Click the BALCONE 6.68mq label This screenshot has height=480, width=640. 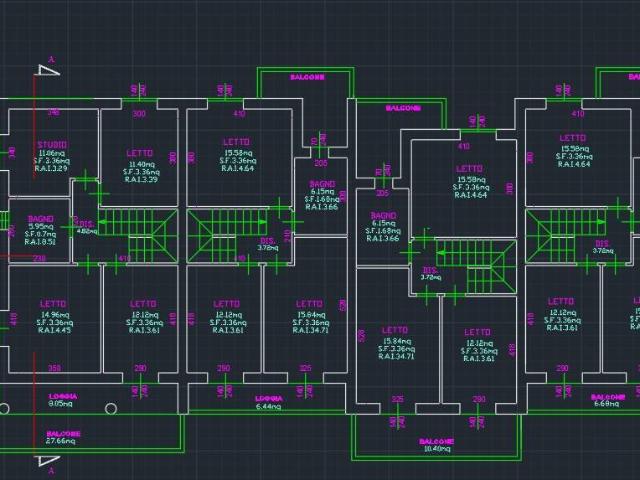tap(607, 400)
